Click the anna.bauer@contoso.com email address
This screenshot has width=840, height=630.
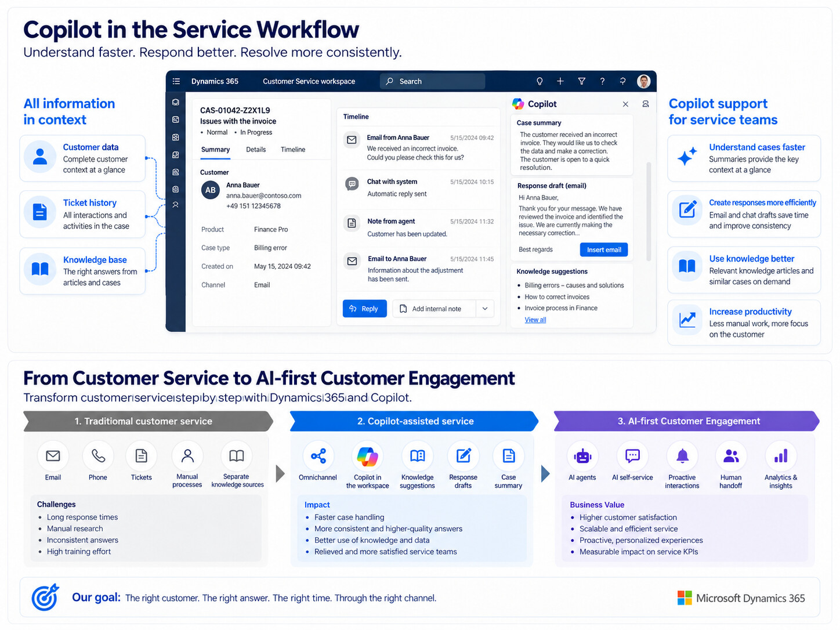263,195
